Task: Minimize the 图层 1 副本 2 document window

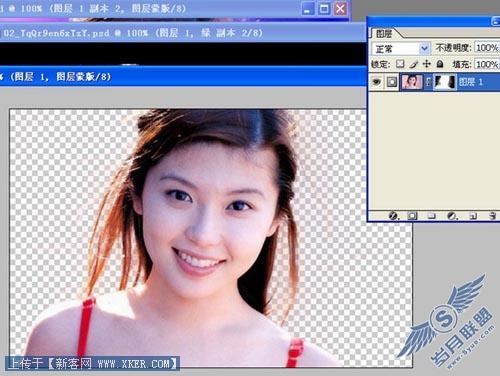Action: (x=307, y=9)
